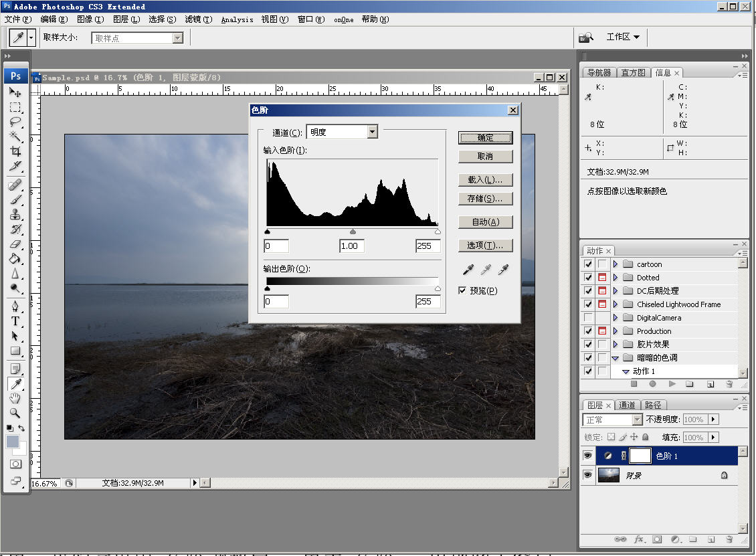Open the 填充 fill slider arrow
The image size is (756, 556).
pos(714,438)
